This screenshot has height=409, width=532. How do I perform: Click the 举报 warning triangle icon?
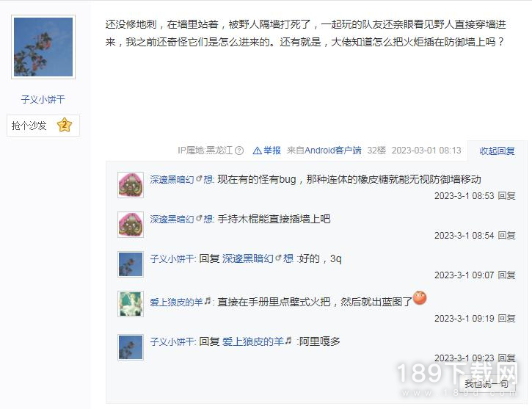click(x=257, y=151)
